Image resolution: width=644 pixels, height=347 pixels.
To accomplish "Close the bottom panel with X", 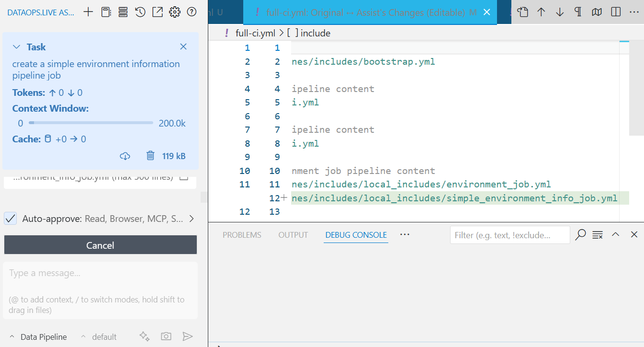I will coord(634,234).
